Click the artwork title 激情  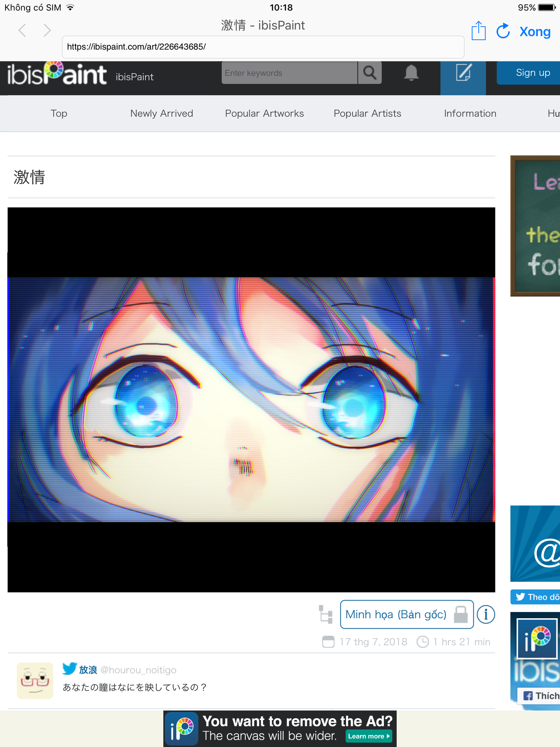coord(29,177)
